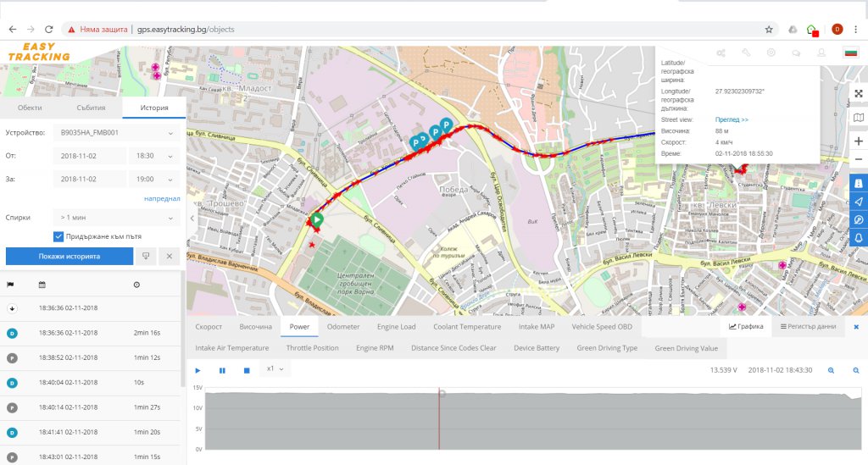Click the calendar column header icon
The width and height of the screenshot is (868, 465).
pyautogui.click(x=42, y=285)
